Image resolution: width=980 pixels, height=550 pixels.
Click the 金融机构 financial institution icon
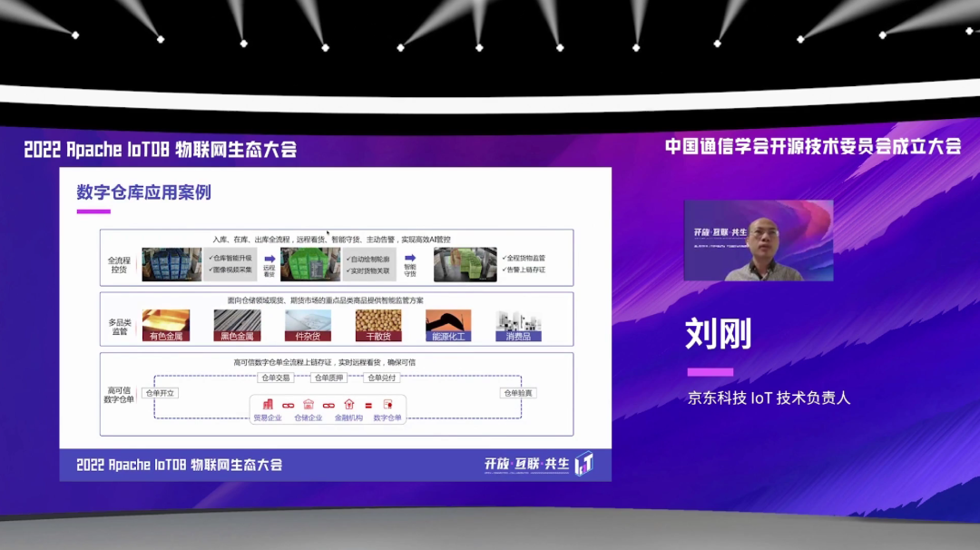click(x=348, y=405)
